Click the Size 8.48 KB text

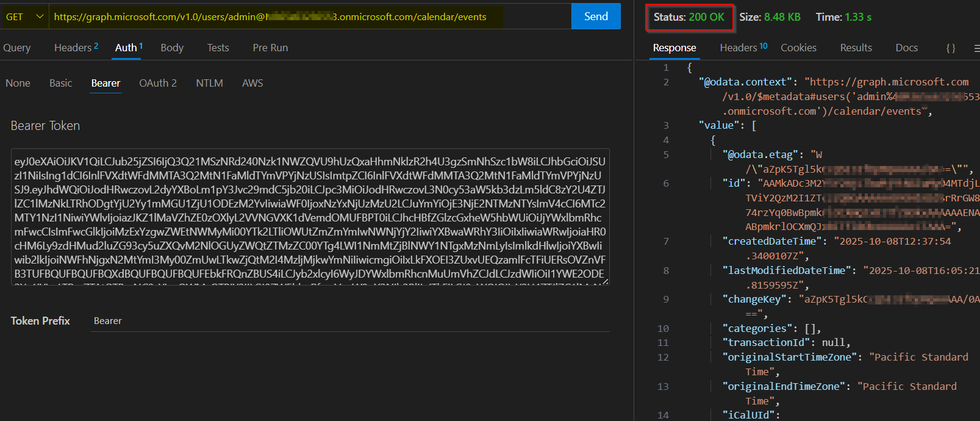770,17
